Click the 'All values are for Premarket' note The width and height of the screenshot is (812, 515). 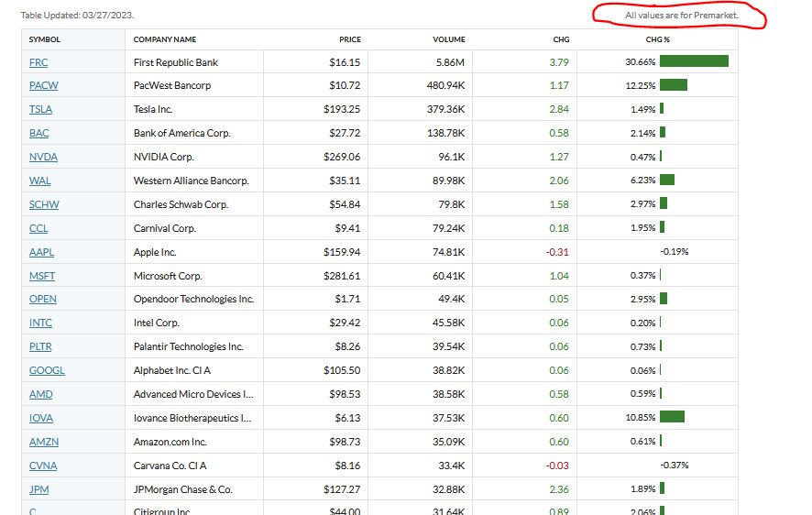(681, 16)
